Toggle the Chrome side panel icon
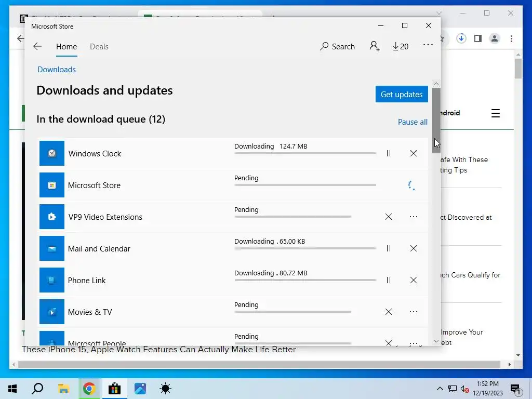 478,38
